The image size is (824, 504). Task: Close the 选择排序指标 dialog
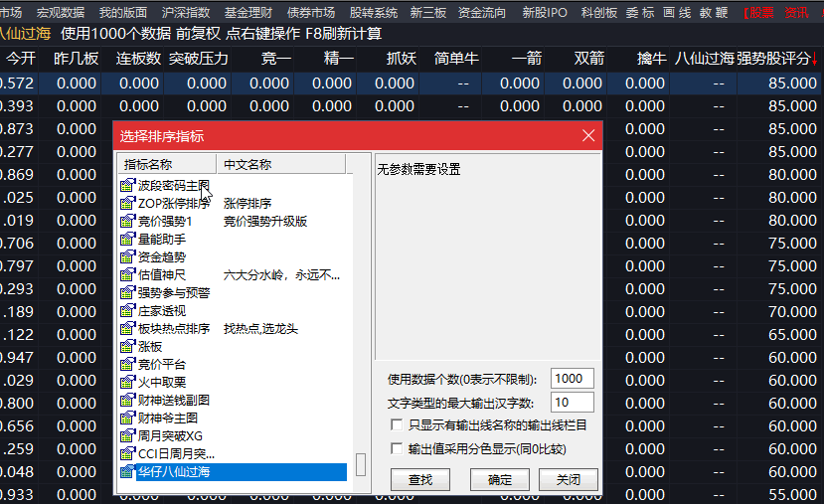pyautogui.click(x=588, y=135)
